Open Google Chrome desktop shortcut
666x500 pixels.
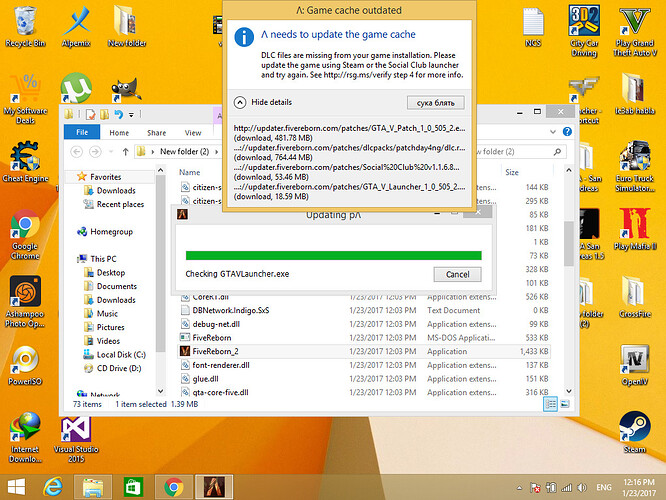click(25, 234)
